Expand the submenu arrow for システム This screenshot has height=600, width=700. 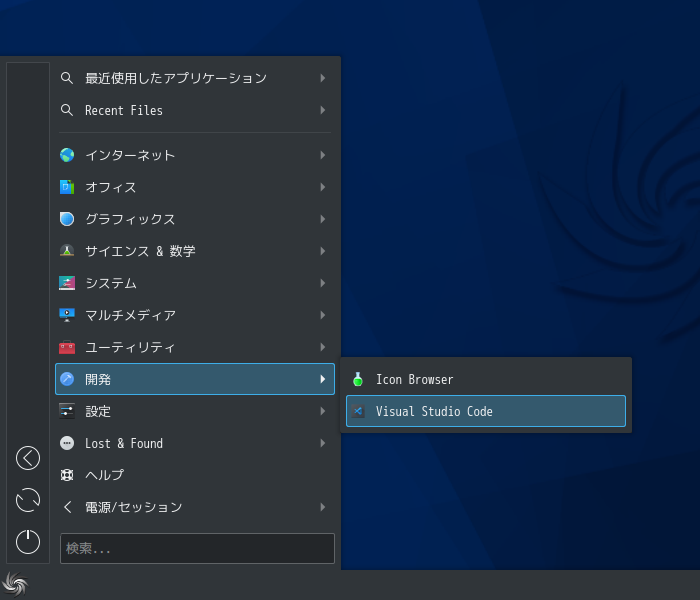click(x=323, y=283)
